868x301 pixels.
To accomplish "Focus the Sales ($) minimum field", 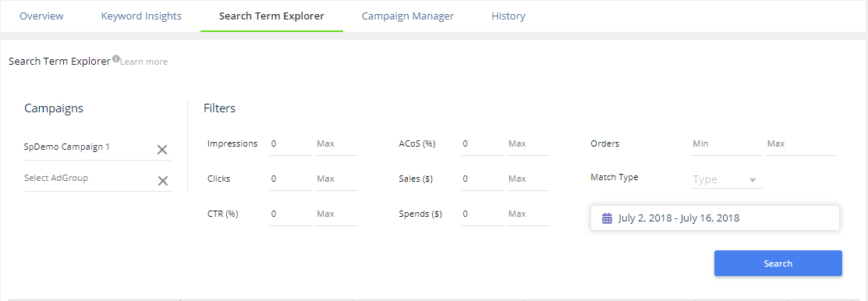I will [482, 179].
